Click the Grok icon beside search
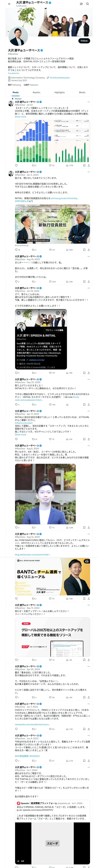98x868 pixels. pyautogui.click(x=81, y=4)
